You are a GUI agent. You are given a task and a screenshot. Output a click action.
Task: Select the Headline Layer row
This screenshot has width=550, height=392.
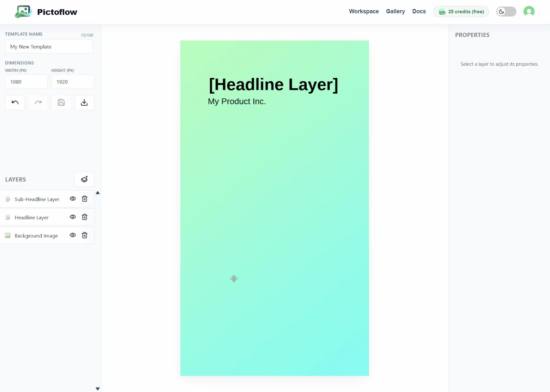tap(47, 217)
